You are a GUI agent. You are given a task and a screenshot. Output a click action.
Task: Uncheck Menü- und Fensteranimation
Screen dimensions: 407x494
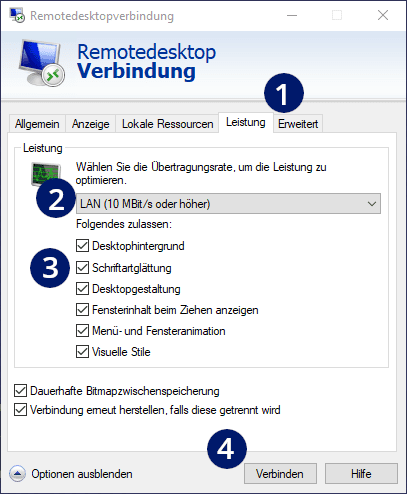(82, 331)
